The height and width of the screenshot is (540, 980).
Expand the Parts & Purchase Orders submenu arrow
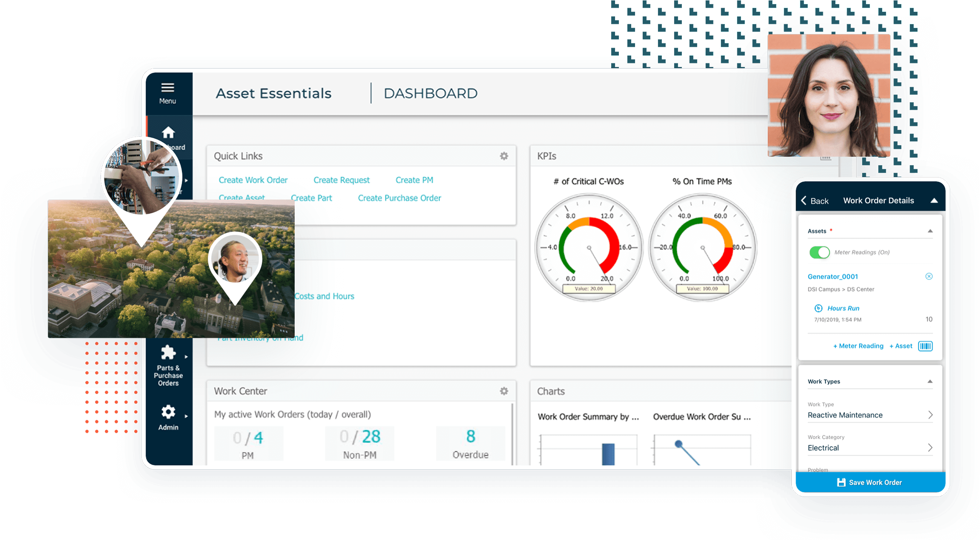186,357
